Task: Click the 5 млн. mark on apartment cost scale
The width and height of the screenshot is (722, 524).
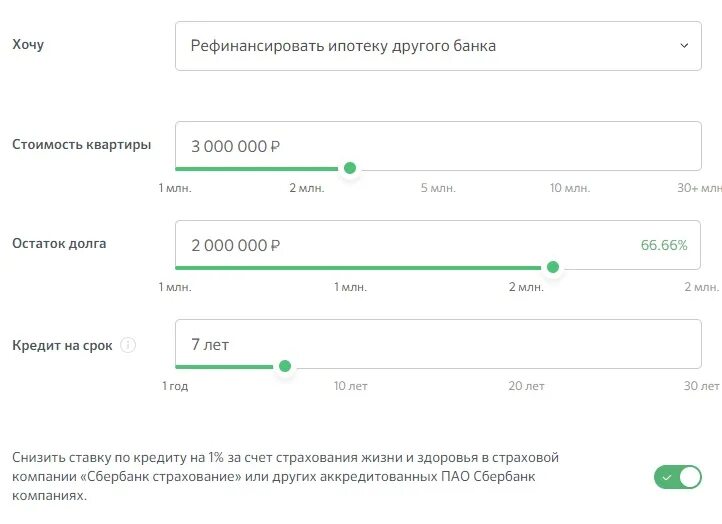Action: point(438,188)
